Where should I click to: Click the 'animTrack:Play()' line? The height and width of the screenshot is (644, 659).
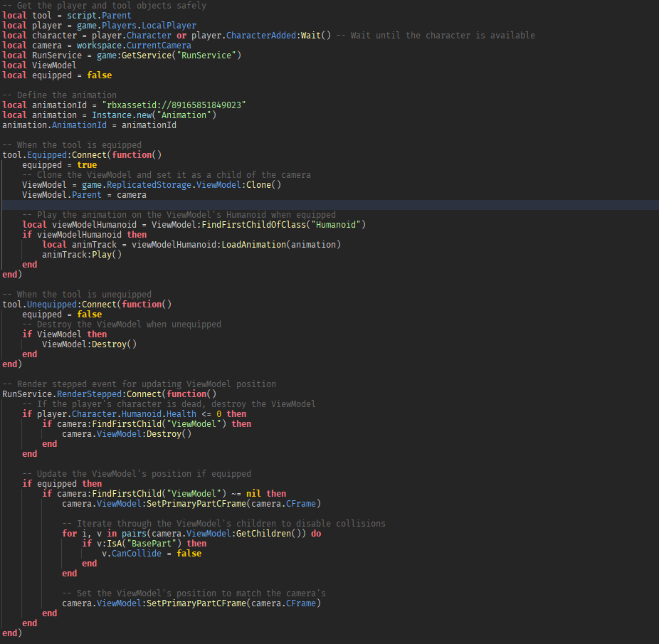tap(82, 255)
